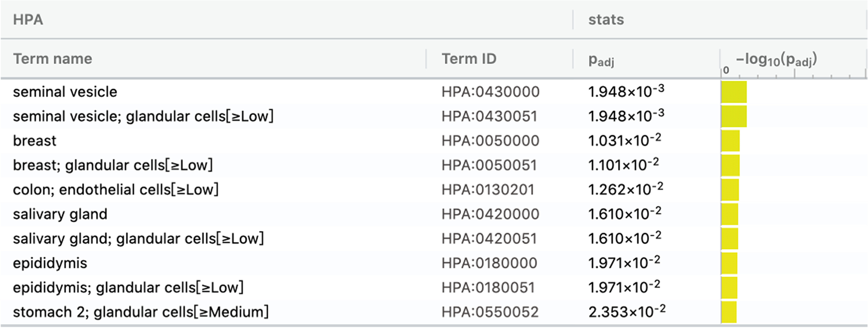Click padj value 1.031×10-2 for breast
This screenshot has height=328, width=868.
click(x=625, y=140)
